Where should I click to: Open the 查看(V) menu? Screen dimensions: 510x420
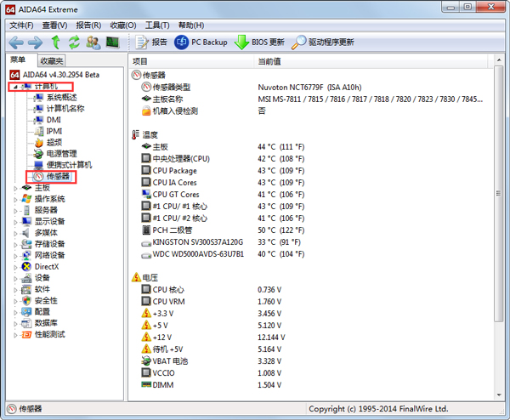[x=54, y=26]
